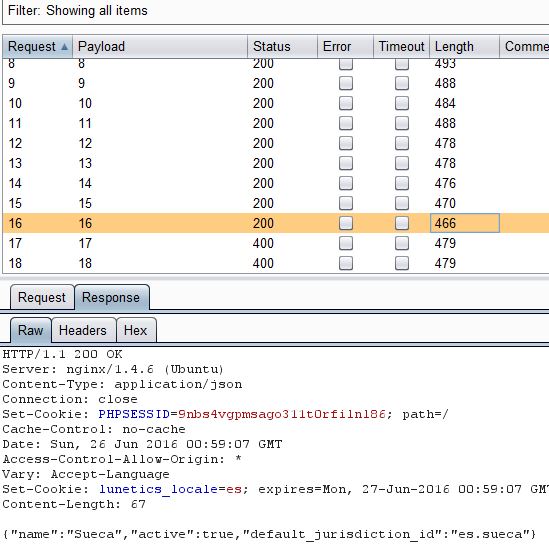Open the Headers view tab
549x554 pixels.
tap(83, 330)
